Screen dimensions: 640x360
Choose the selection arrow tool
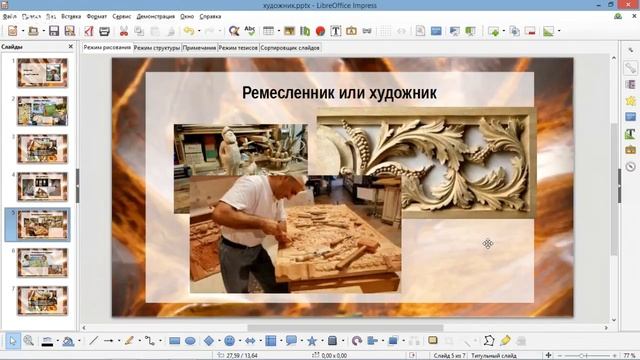pyautogui.click(x=12, y=340)
